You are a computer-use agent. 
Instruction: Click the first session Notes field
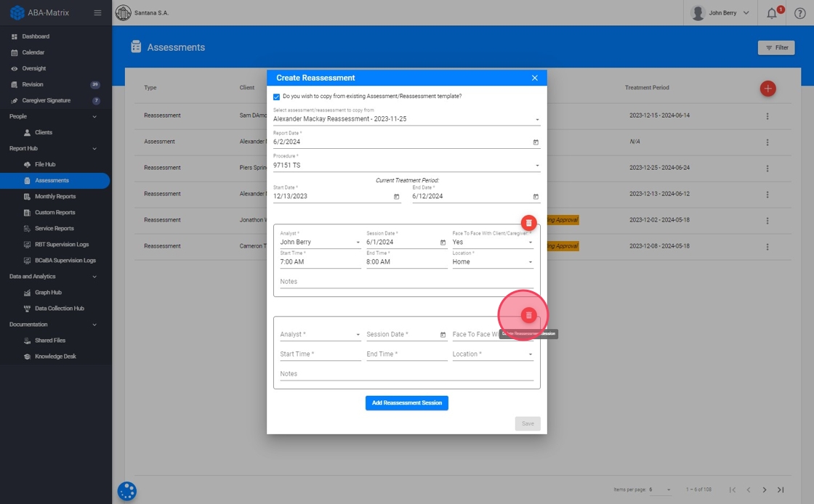pos(406,282)
